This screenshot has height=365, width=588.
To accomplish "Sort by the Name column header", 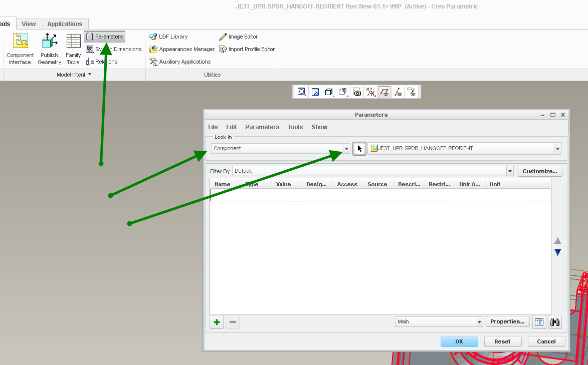I will coord(226,184).
